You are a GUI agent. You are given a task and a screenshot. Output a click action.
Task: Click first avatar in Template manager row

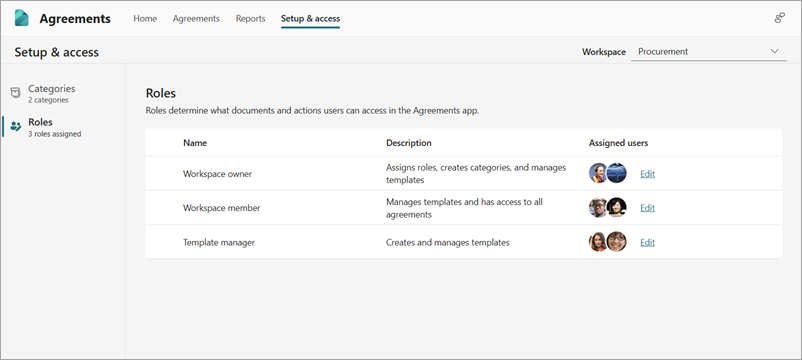tap(598, 242)
